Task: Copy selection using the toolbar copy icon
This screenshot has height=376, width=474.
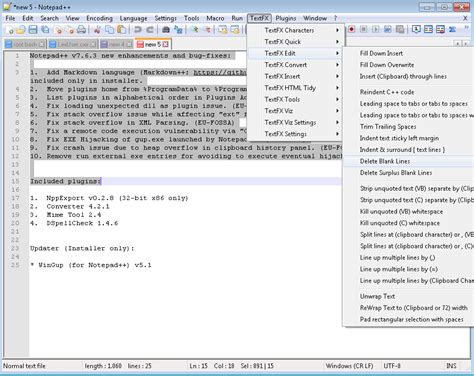Action: click(109, 30)
